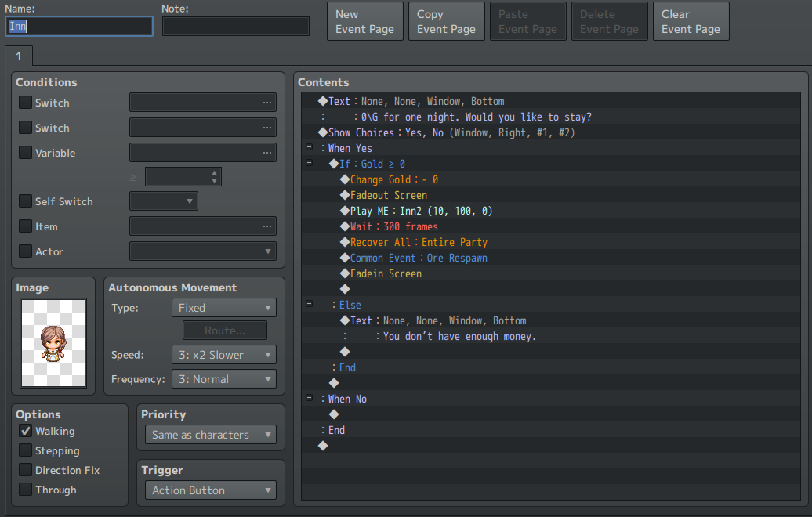Viewport: 812px width, 517px height.
Task: Click the Clear Event Page button
Action: tap(691, 21)
